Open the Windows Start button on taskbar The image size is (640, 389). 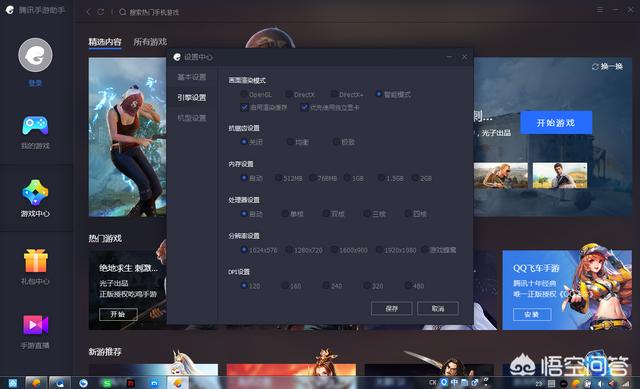click(13, 383)
